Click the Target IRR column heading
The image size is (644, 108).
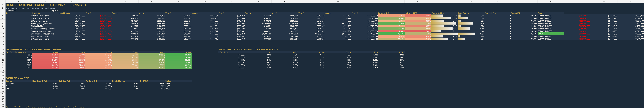pyautogui.click(x=524, y=13)
